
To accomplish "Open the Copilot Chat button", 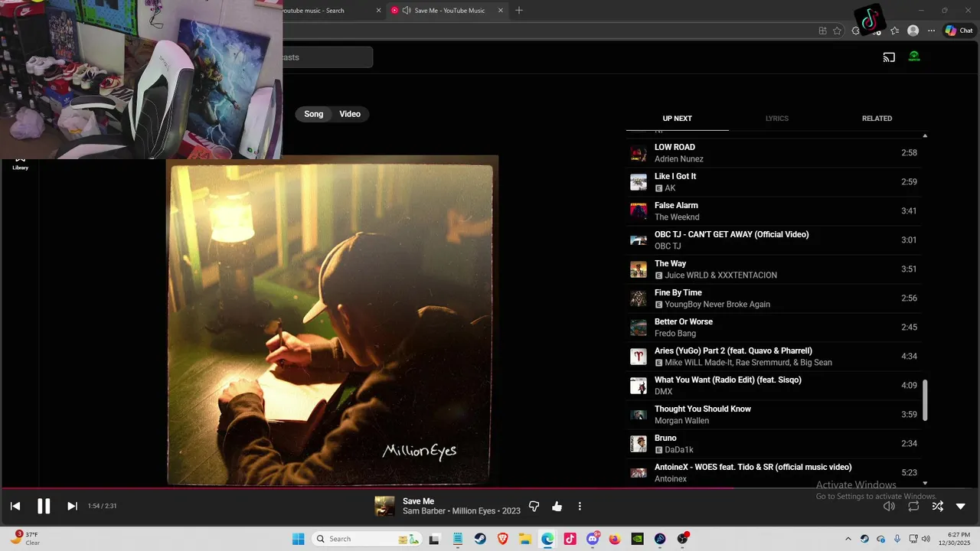I will tap(959, 31).
